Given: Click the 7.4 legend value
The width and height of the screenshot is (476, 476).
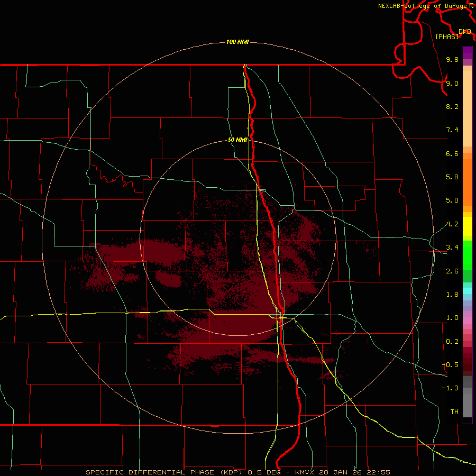Looking at the screenshot, I should click(452, 130).
